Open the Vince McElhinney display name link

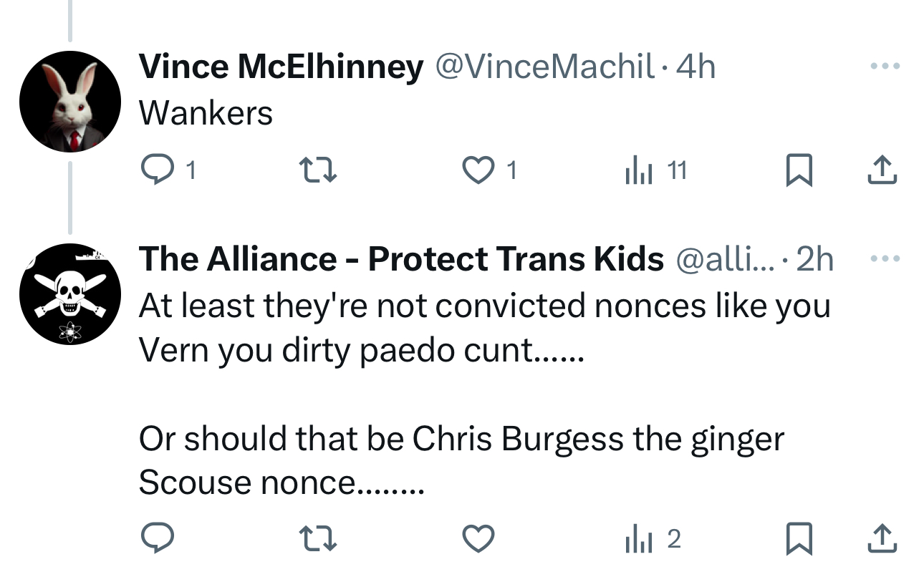tap(281, 67)
